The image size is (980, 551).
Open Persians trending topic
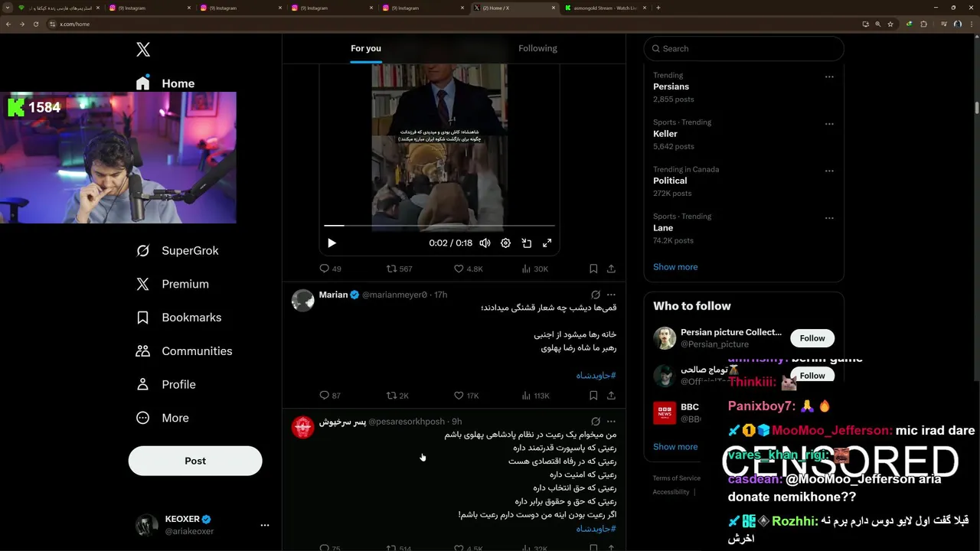click(x=671, y=86)
